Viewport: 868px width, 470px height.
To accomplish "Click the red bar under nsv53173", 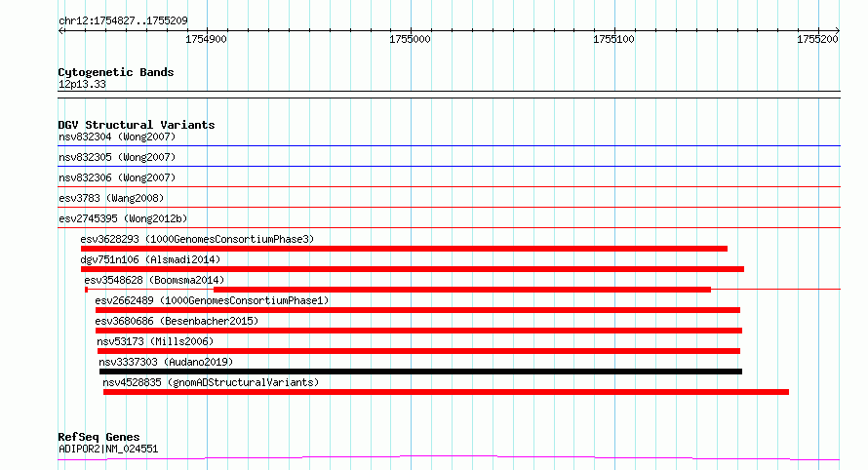I will [x=419, y=352].
